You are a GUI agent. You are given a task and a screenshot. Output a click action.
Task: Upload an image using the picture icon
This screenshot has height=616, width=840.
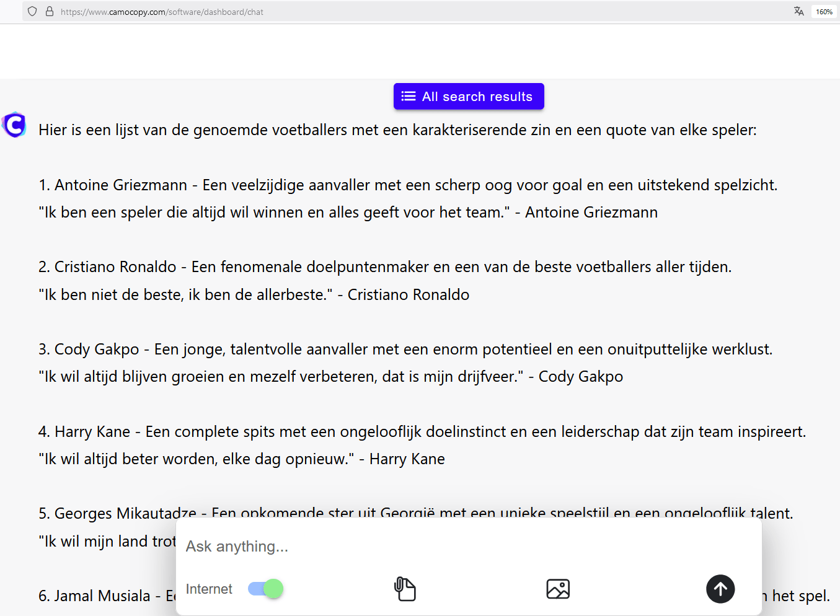pyautogui.click(x=558, y=589)
